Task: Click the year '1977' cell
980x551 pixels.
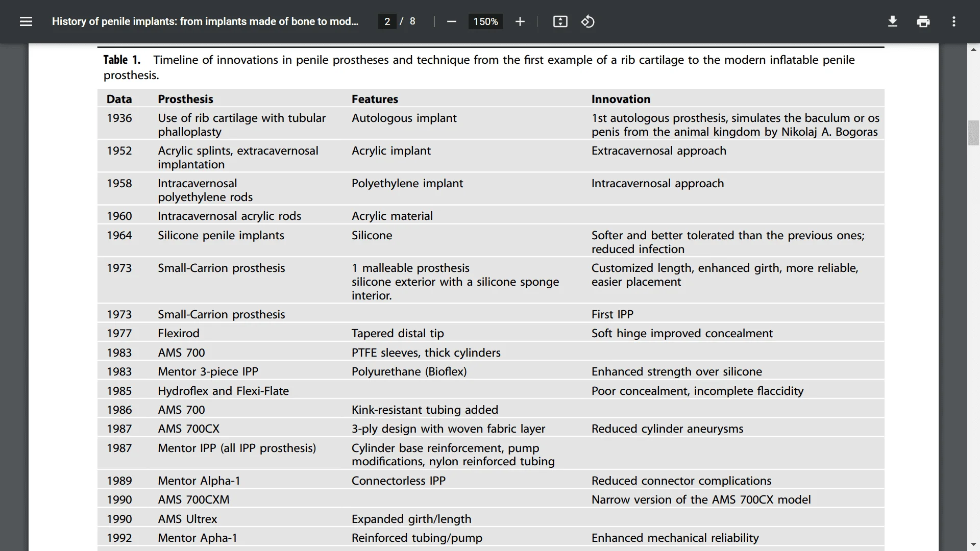Action: tap(119, 333)
